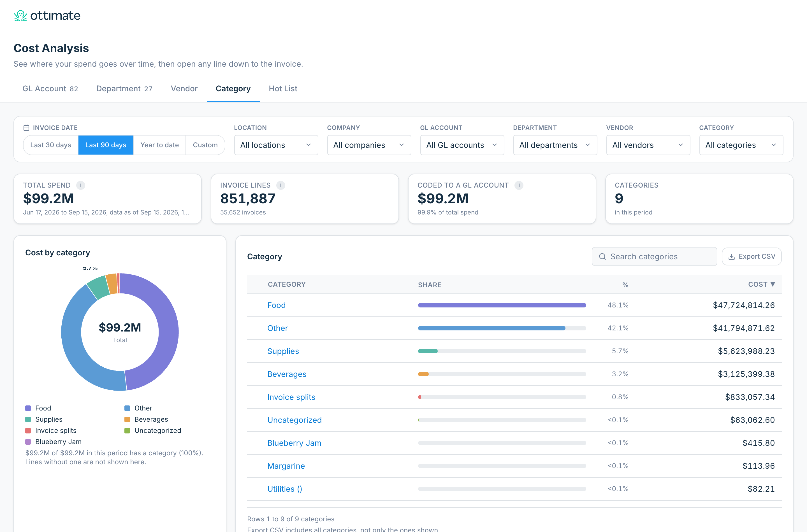Click info icon beside Coded to a GL Account
Image resolution: width=807 pixels, height=532 pixels.
[x=518, y=185]
